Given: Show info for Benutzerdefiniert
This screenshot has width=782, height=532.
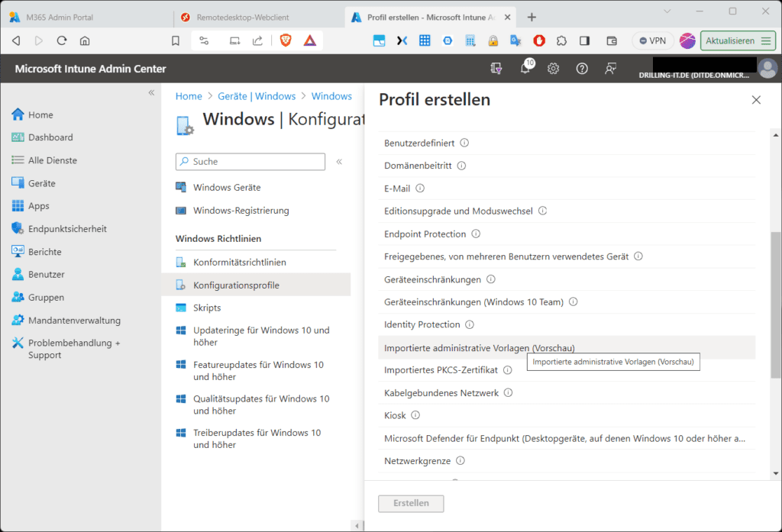Looking at the screenshot, I should pos(464,143).
